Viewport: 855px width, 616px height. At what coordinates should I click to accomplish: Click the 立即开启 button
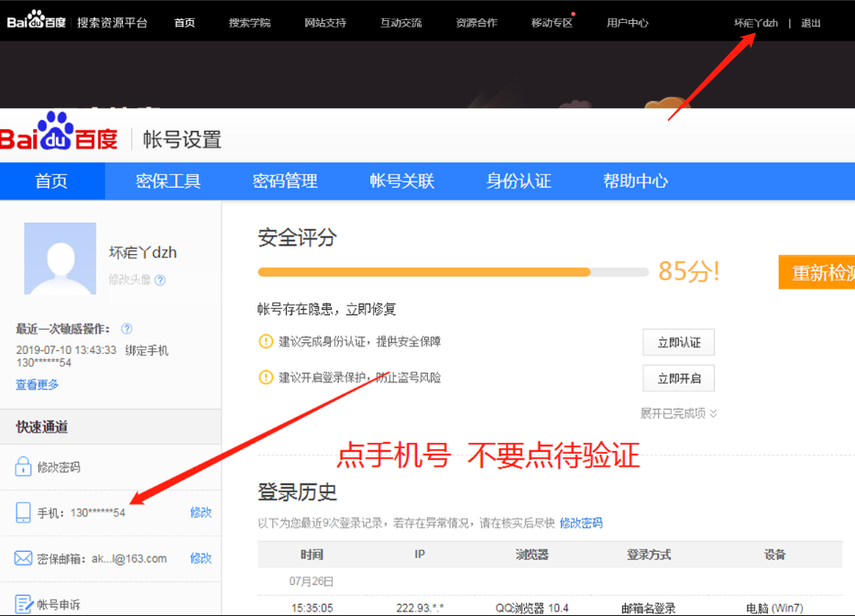[678, 378]
